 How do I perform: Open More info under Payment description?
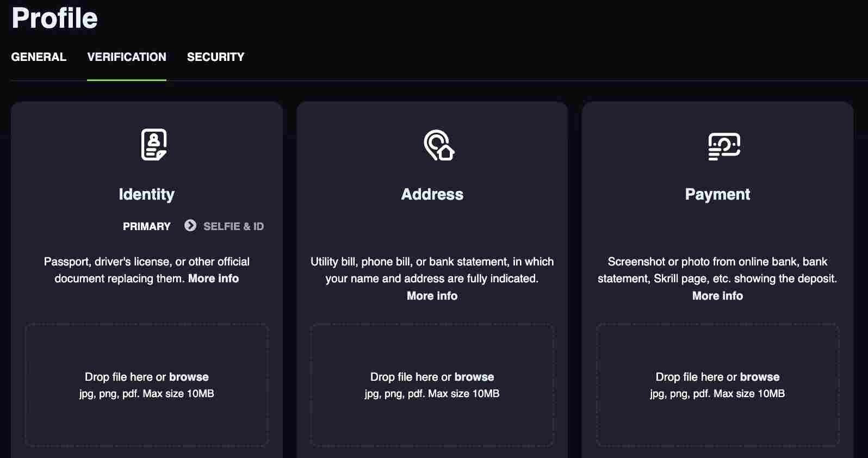pyautogui.click(x=717, y=296)
